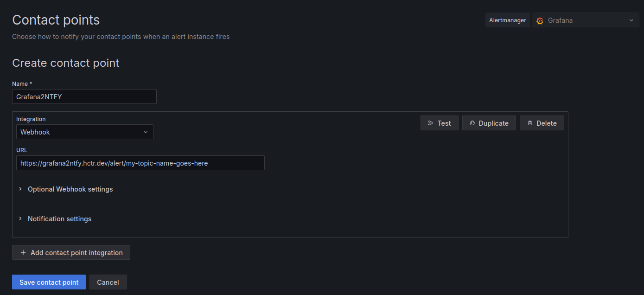Switch to the Grafana alertmanager option
The image size is (644, 295).
561,20
